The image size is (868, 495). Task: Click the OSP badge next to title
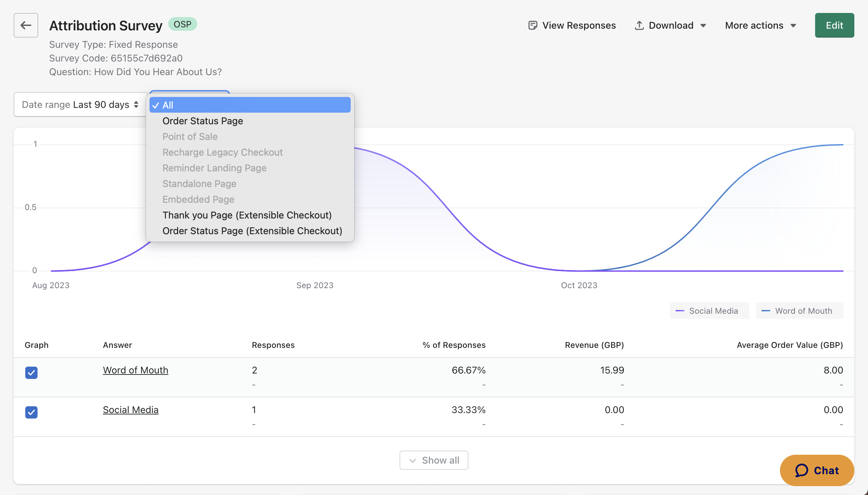(x=183, y=24)
